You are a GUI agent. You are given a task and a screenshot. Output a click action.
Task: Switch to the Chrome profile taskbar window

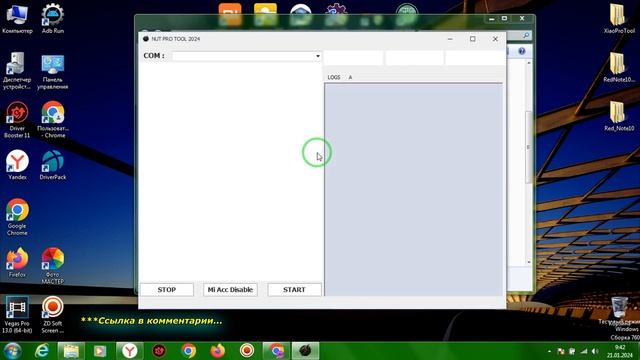click(276, 351)
